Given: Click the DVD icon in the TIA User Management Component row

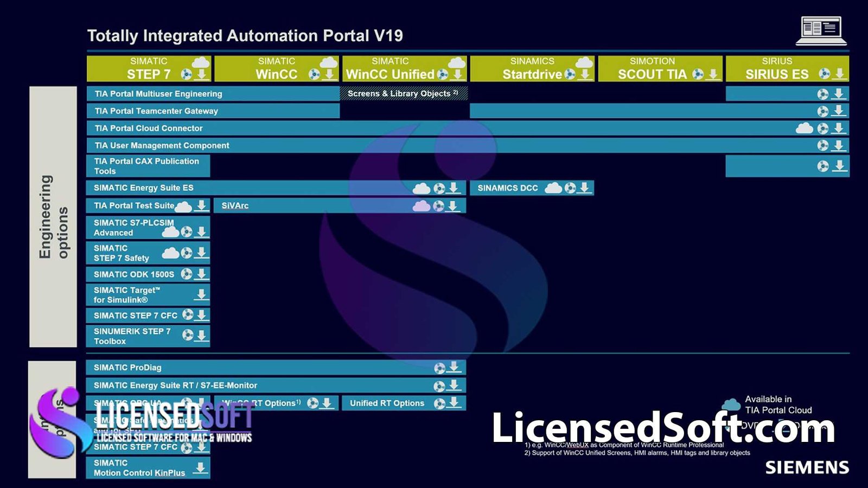Looking at the screenshot, I should (823, 145).
